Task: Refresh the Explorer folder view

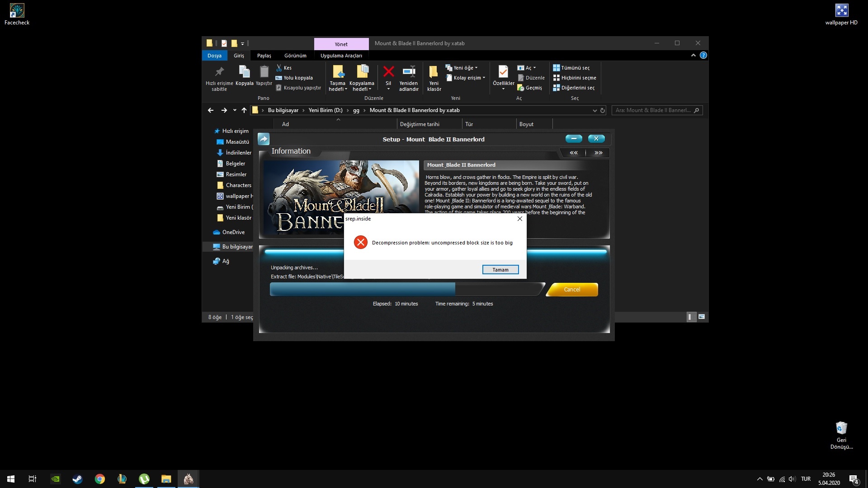Action: 603,110
